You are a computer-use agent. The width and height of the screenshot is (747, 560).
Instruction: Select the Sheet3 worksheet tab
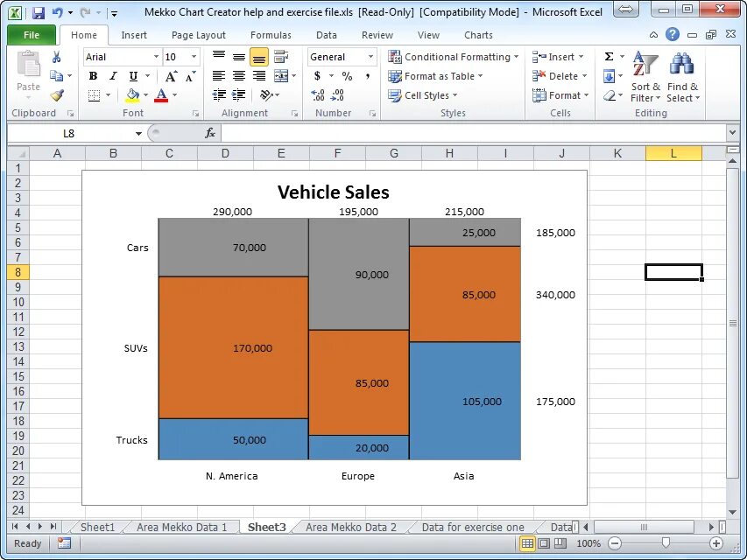coord(265,527)
